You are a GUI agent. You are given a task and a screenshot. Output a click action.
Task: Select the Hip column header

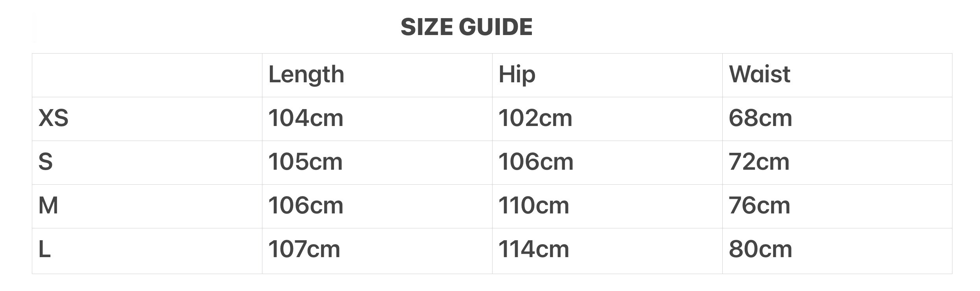click(x=517, y=74)
